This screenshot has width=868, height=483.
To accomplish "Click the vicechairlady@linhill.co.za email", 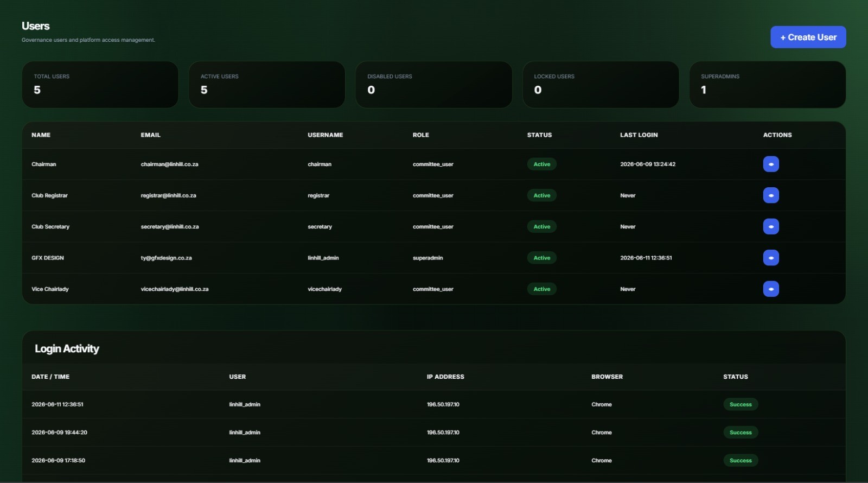I will click(x=175, y=289).
